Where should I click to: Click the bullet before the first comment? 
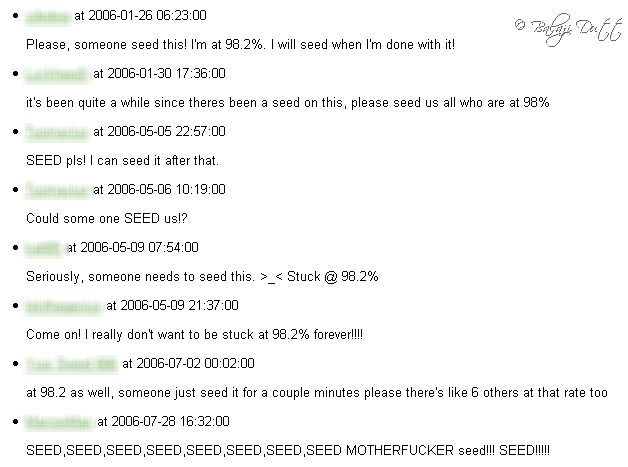(x=16, y=16)
